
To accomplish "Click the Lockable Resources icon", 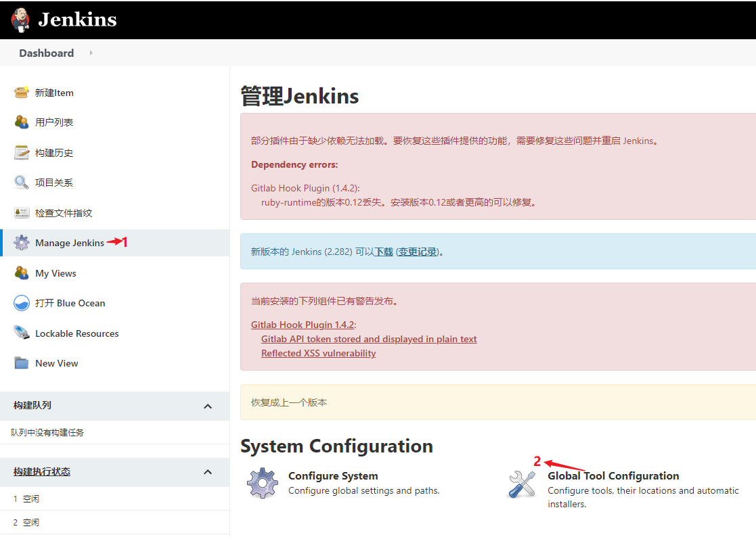I will [21, 333].
